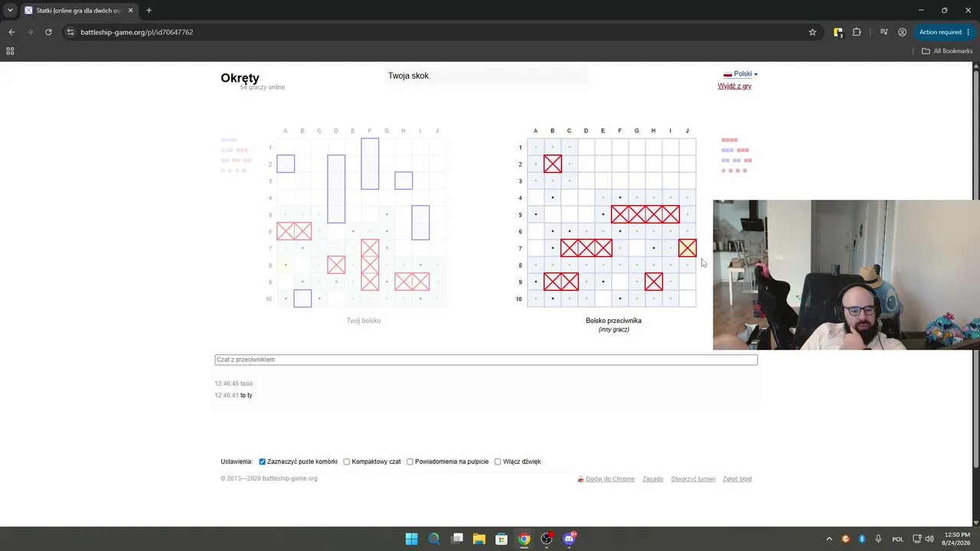Open the Okręty title link
The height and width of the screenshot is (551, 980).
tap(240, 78)
